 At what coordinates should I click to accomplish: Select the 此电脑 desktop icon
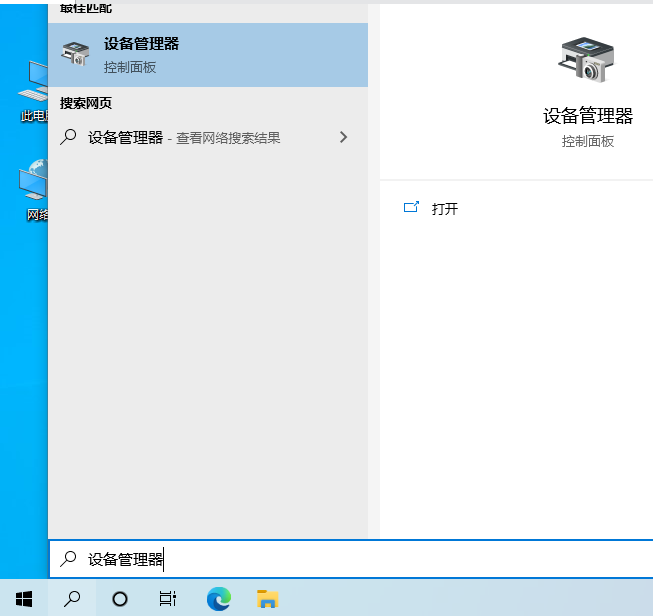pyautogui.click(x=33, y=92)
